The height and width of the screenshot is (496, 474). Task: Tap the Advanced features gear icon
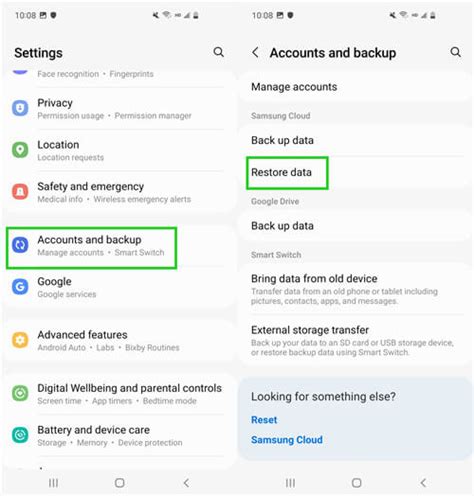(20, 340)
